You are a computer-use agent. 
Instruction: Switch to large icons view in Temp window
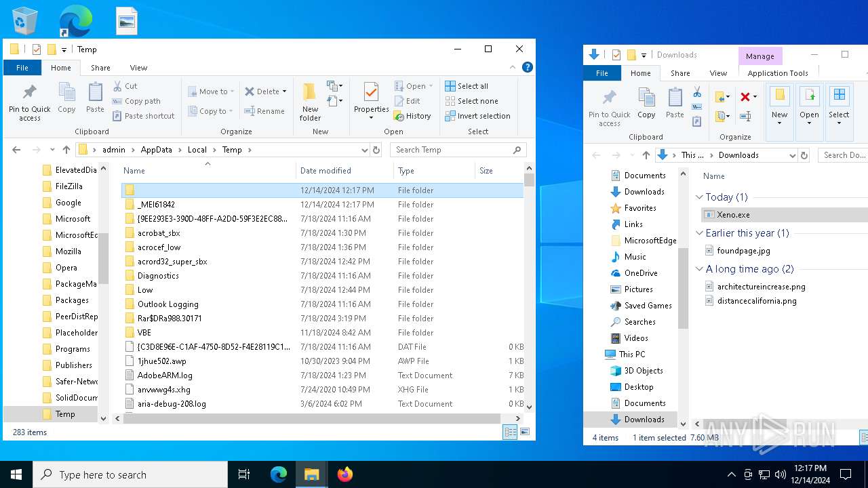tap(524, 432)
